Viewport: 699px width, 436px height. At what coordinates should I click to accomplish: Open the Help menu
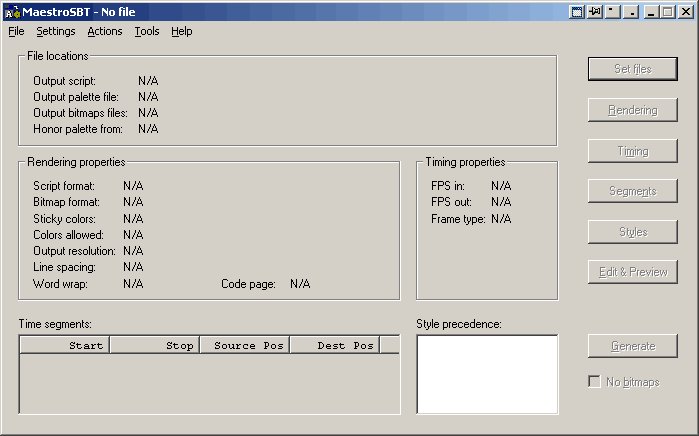pos(181,31)
